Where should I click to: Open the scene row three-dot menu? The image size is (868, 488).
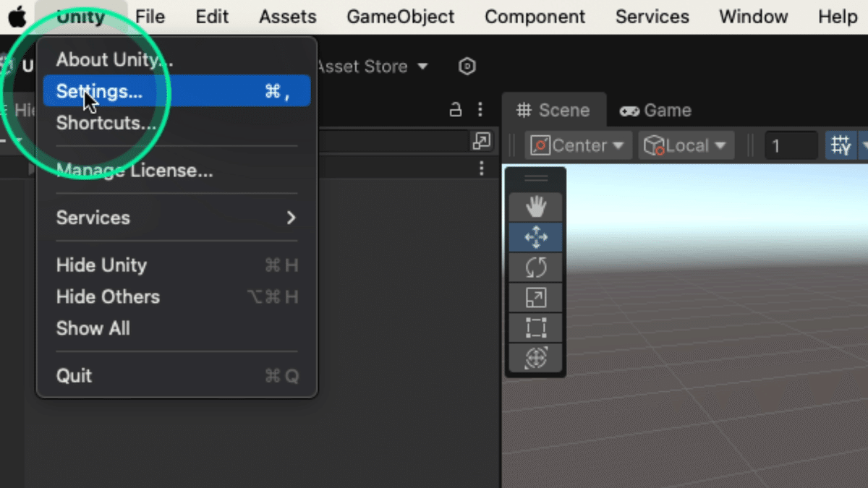pos(482,168)
